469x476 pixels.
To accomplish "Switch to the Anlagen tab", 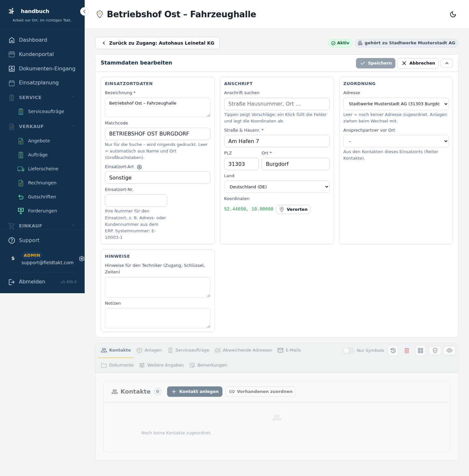I will click(149, 350).
